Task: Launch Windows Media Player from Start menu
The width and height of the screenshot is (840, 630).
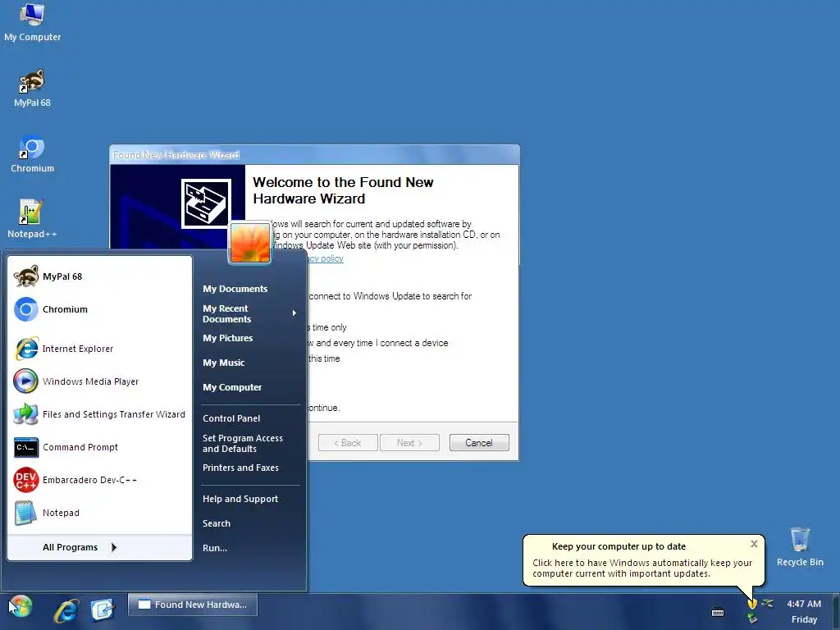Action: click(99, 381)
